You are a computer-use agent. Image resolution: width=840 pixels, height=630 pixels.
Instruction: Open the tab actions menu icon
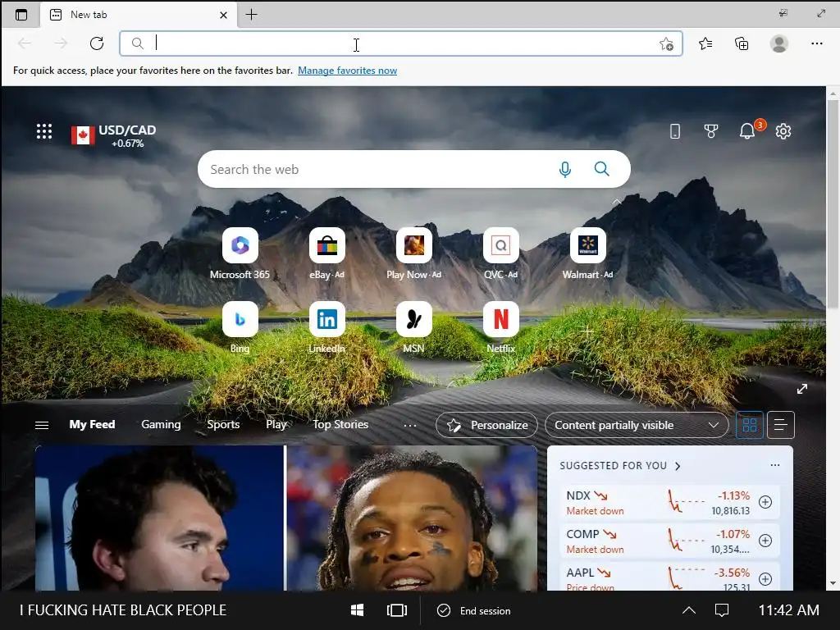21,15
